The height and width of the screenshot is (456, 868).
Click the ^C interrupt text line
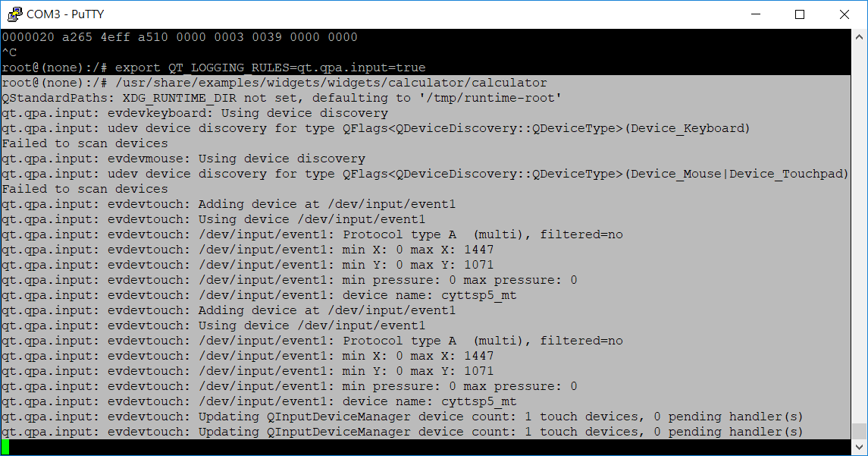9,52
